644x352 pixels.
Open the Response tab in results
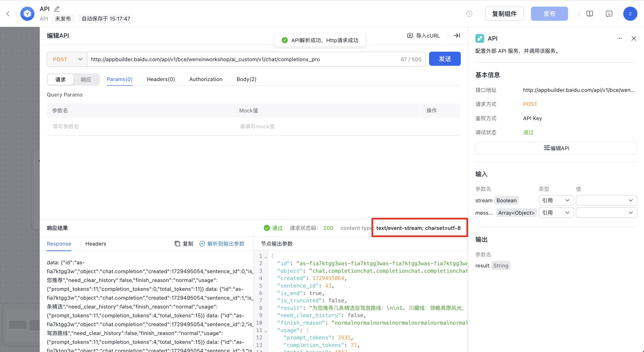pyautogui.click(x=59, y=243)
